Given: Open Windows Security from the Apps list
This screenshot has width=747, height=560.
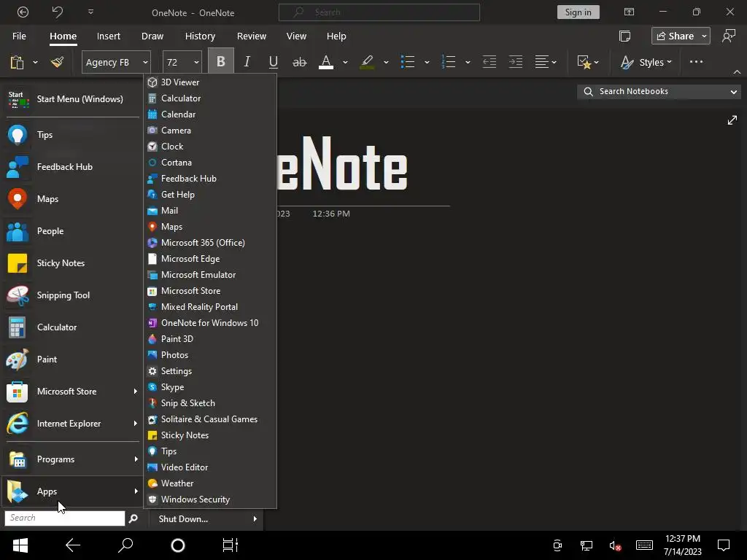Looking at the screenshot, I should click(210, 499).
